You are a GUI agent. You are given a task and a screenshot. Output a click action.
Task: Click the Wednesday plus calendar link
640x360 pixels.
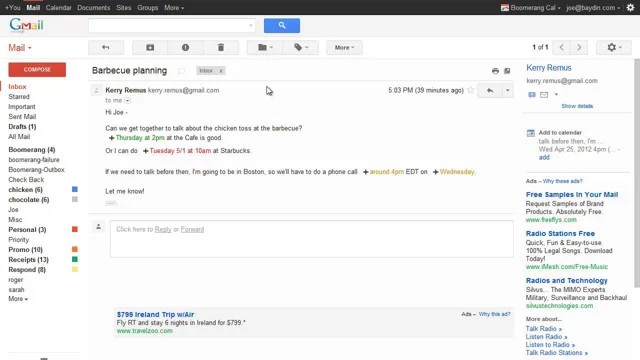coord(453,172)
